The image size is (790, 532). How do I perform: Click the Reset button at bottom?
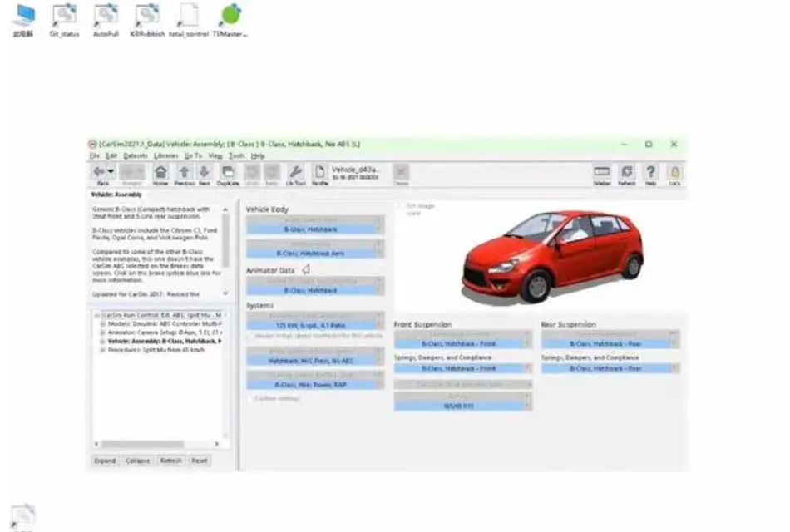(x=200, y=460)
